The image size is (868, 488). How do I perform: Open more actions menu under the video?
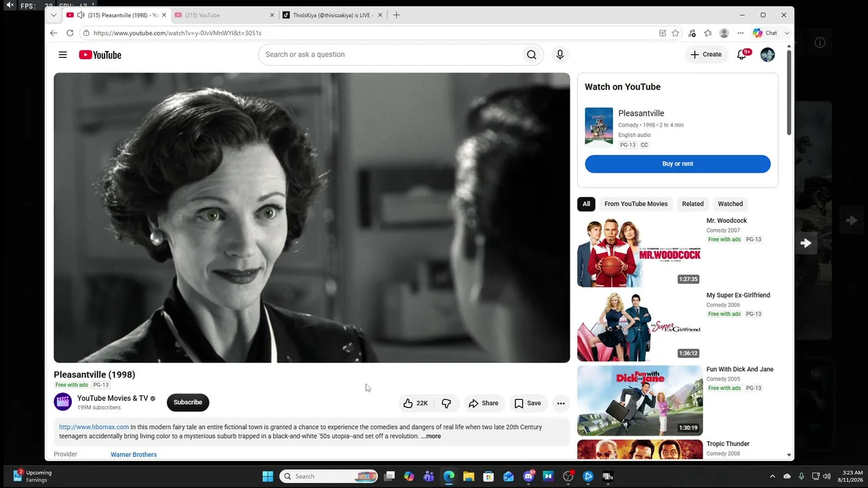coord(561,403)
